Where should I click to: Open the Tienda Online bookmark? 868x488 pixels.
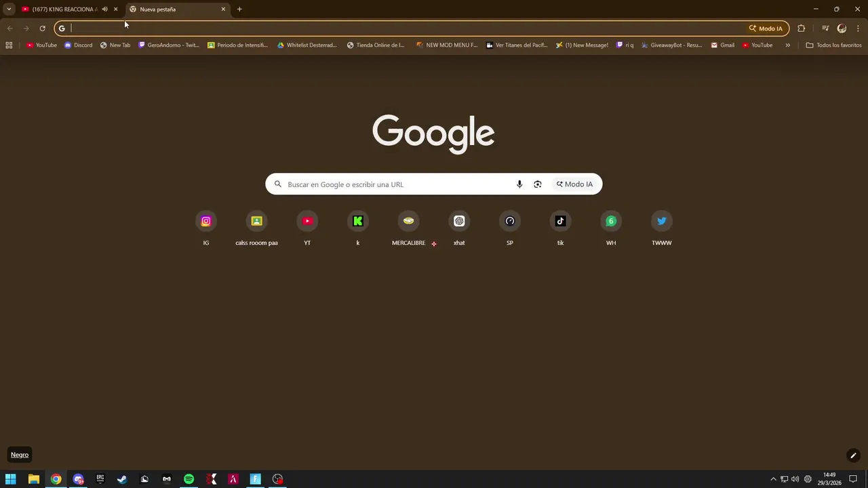pos(376,45)
